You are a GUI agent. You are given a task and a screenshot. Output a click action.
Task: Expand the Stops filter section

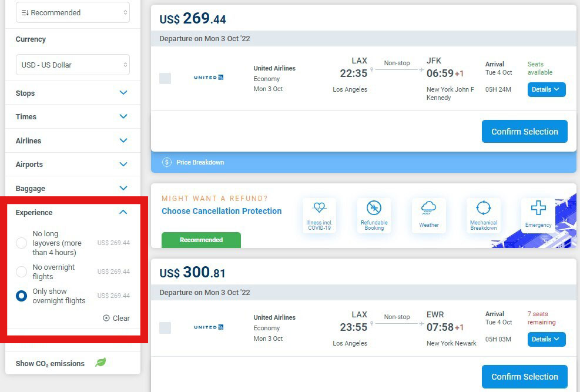pyautogui.click(x=73, y=93)
